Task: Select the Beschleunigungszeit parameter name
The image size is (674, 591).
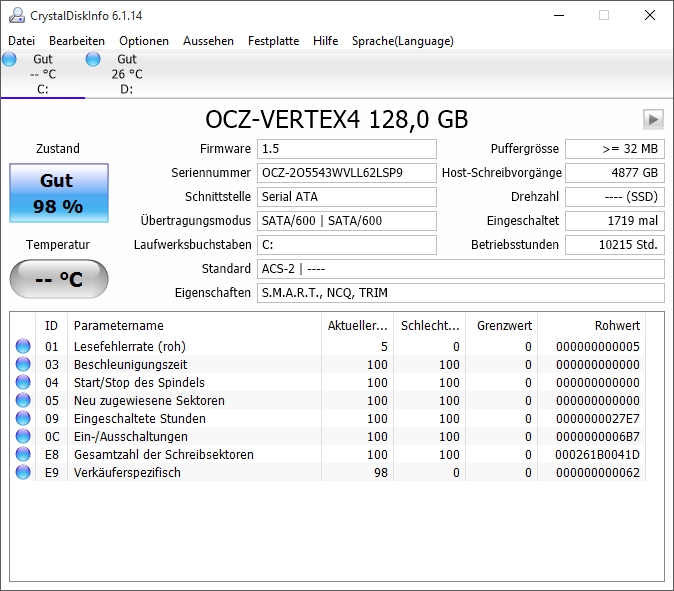Action: click(x=130, y=364)
